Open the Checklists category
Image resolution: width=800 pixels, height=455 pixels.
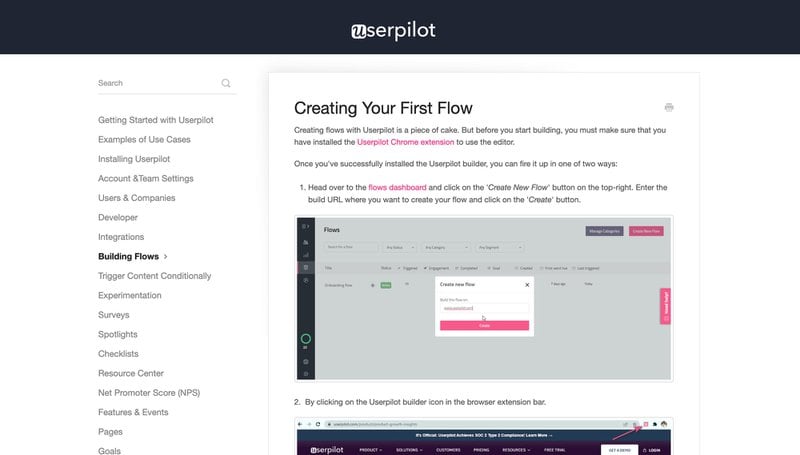pos(118,353)
